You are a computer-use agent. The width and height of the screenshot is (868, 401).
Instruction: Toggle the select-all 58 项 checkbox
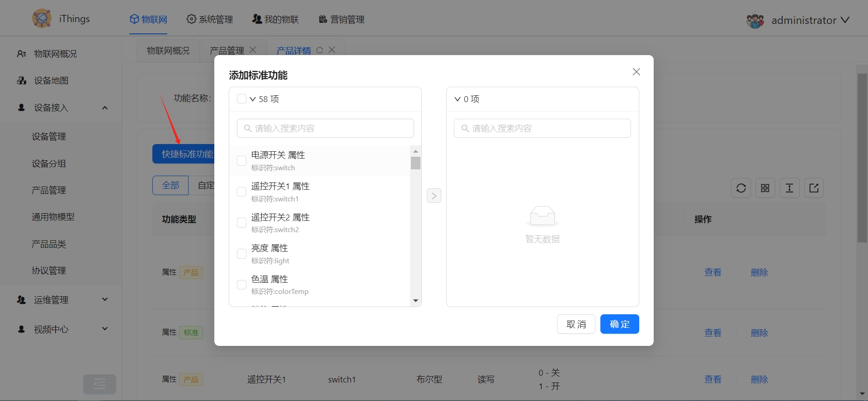pos(242,99)
